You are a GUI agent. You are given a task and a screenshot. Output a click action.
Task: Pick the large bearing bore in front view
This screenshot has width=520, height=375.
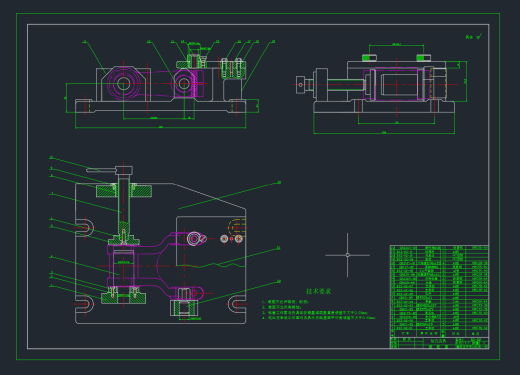(123, 84)
